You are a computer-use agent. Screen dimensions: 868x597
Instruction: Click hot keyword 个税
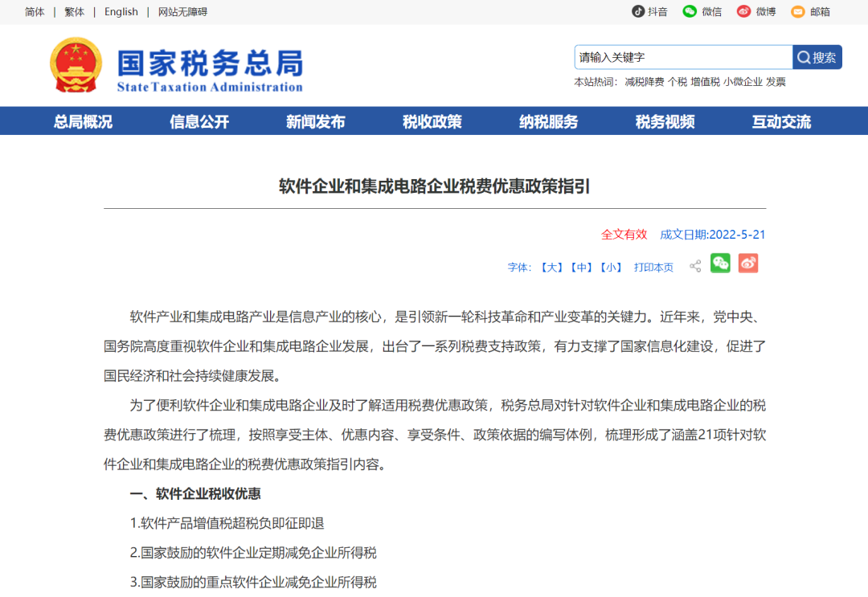677,82
